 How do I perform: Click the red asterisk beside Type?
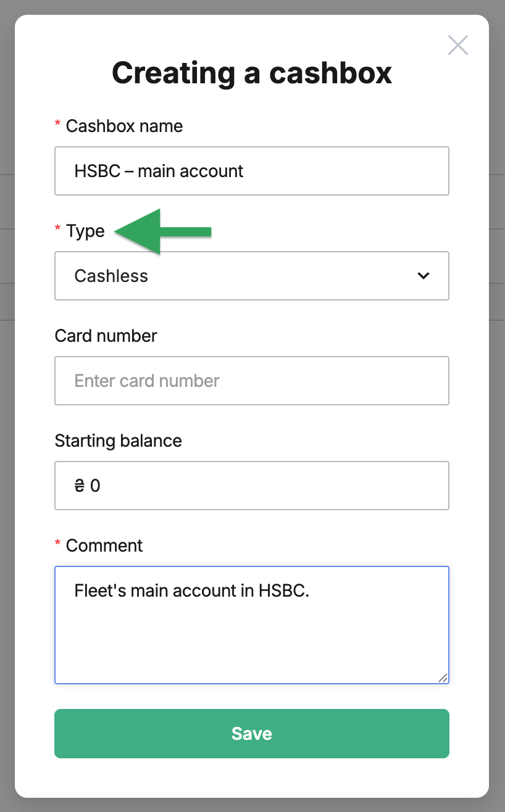point(58,230)
